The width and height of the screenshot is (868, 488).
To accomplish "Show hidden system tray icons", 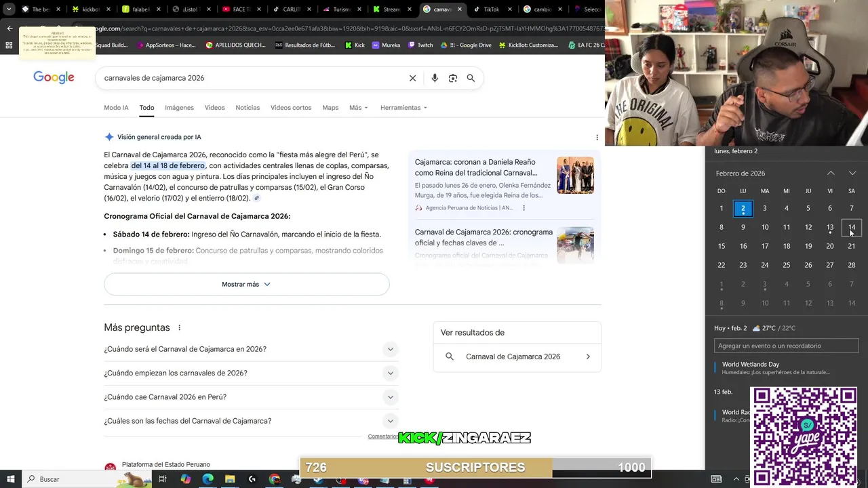I will point(736,479).
